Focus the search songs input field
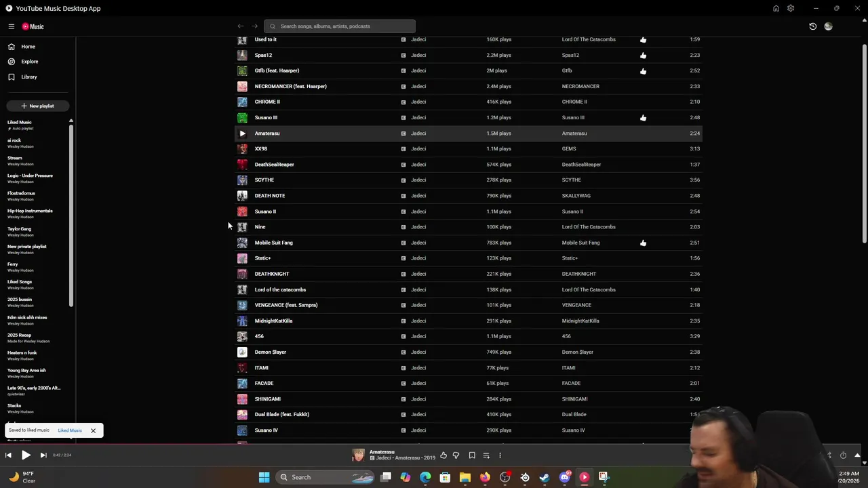The width and height of the screenshot is (868, 488). [340, 26]
